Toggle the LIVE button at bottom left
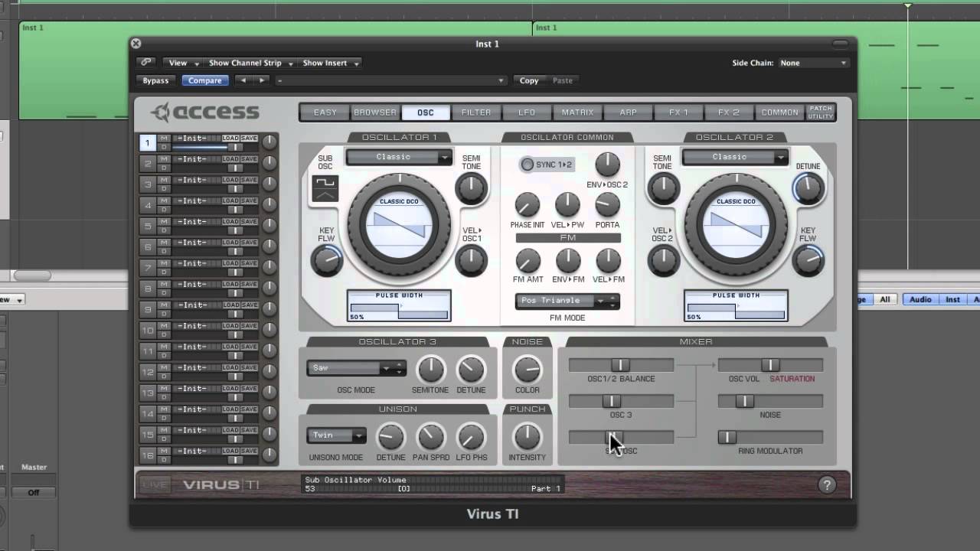980x551 pixels. [155, 484]
